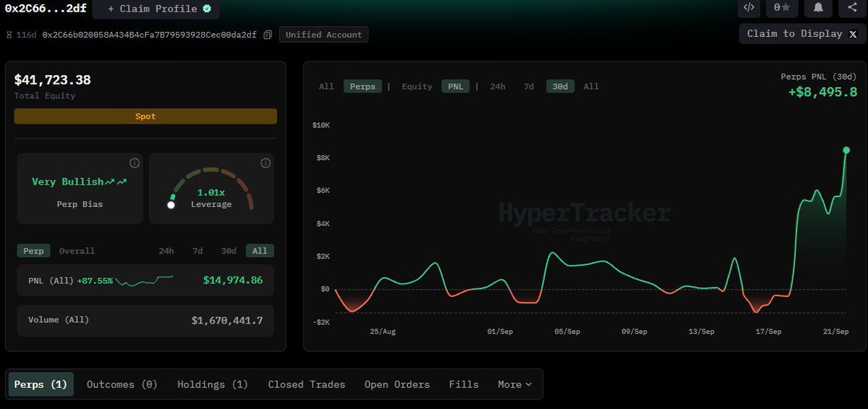Open Fills tab

pos(464,384)
